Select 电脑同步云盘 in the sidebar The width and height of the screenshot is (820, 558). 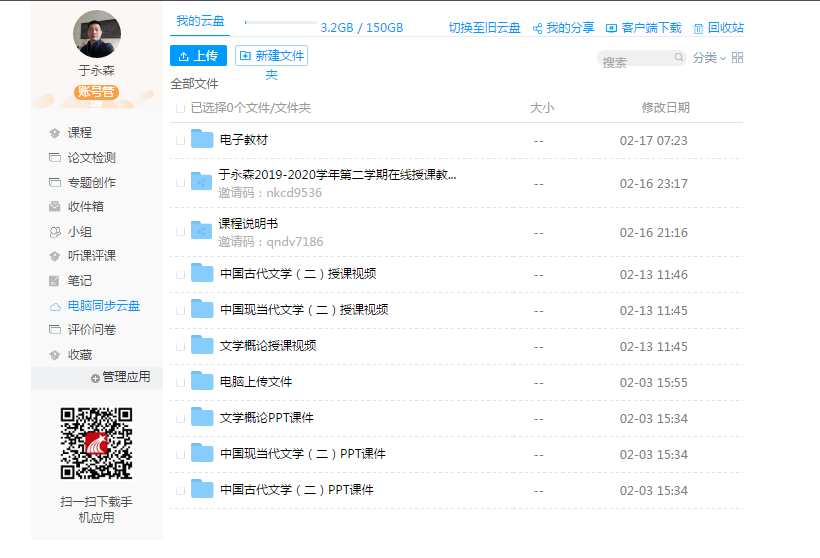coord(103,306)
